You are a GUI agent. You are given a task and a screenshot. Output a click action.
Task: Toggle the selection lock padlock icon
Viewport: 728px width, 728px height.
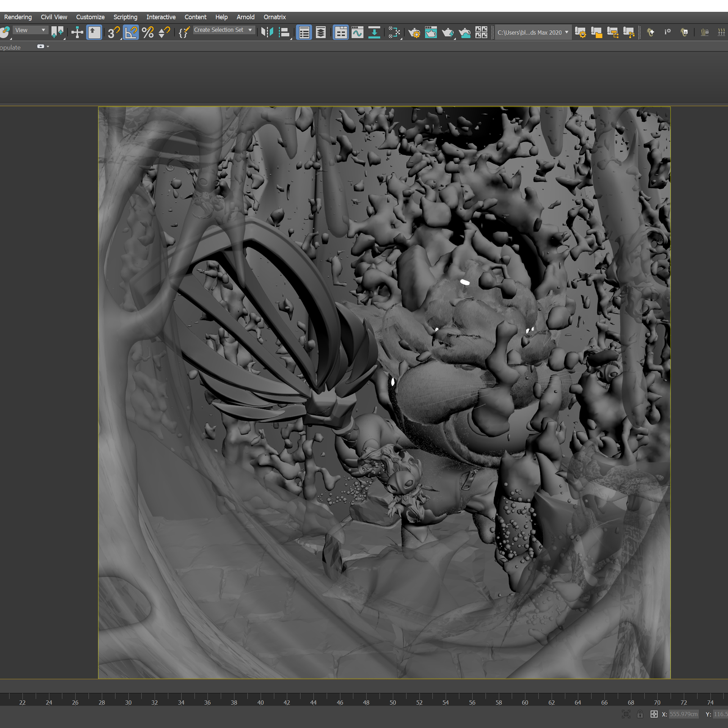point(640,714)
